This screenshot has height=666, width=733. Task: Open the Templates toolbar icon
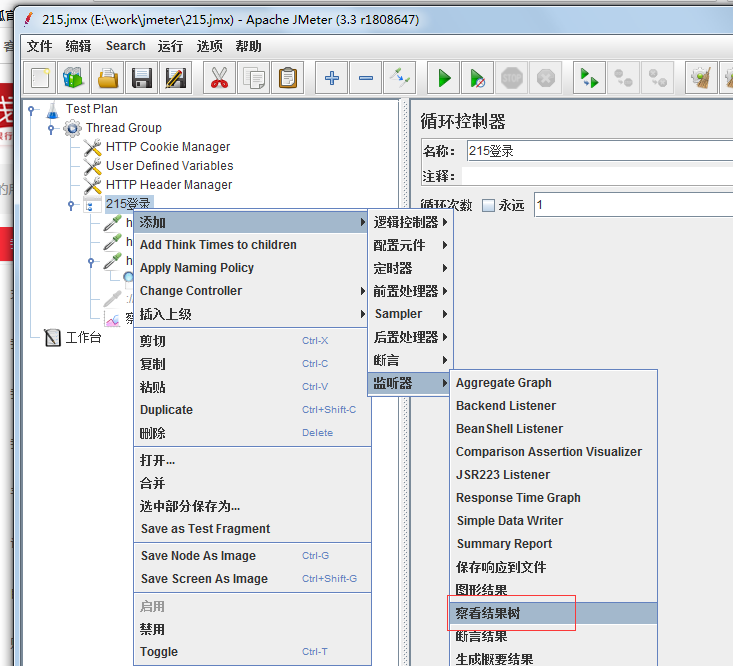[73, 78]
